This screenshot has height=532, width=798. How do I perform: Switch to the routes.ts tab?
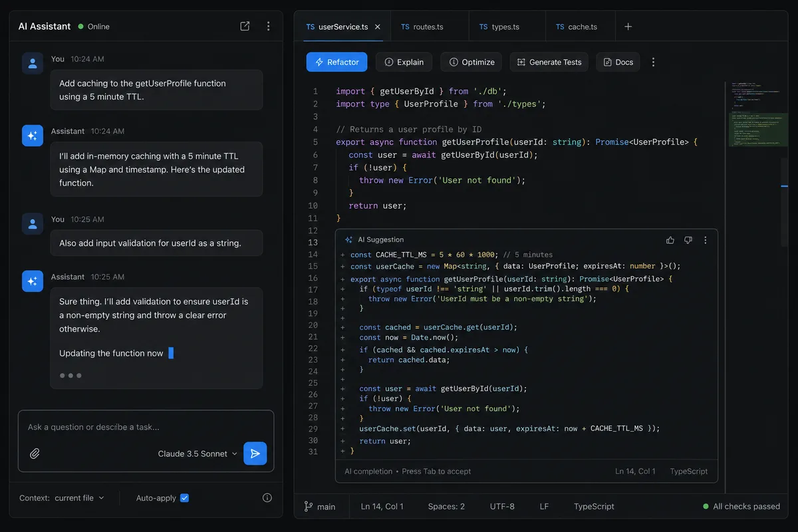pos(430,27)
